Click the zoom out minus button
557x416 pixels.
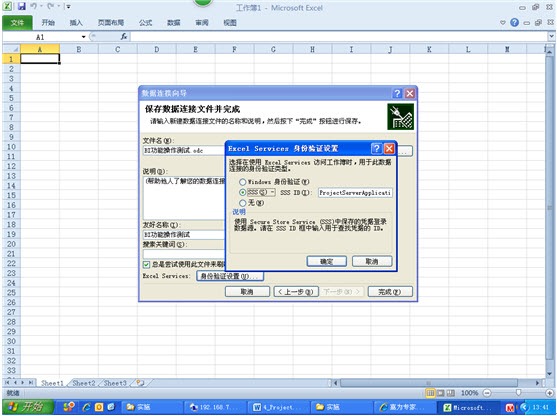(x=487, y=393)
